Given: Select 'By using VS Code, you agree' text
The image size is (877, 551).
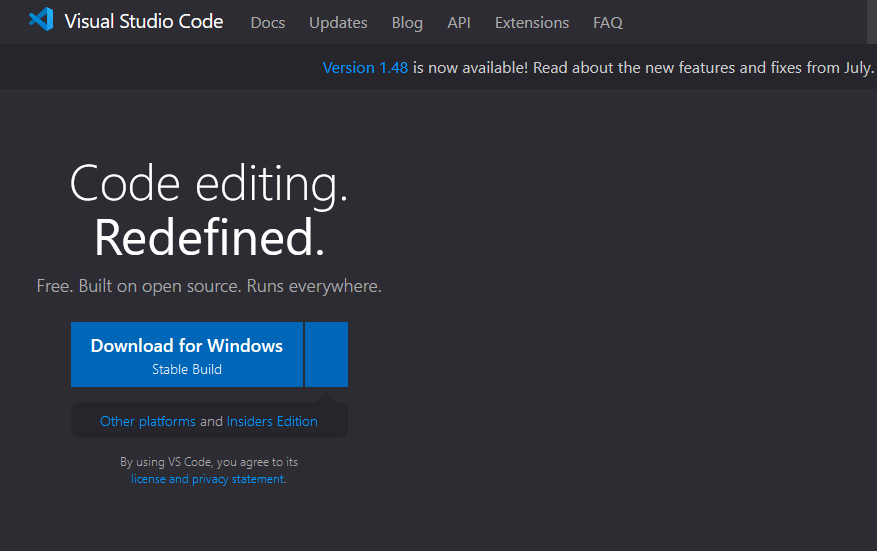Looking at the screenshot, I should (x=194, y=462).
